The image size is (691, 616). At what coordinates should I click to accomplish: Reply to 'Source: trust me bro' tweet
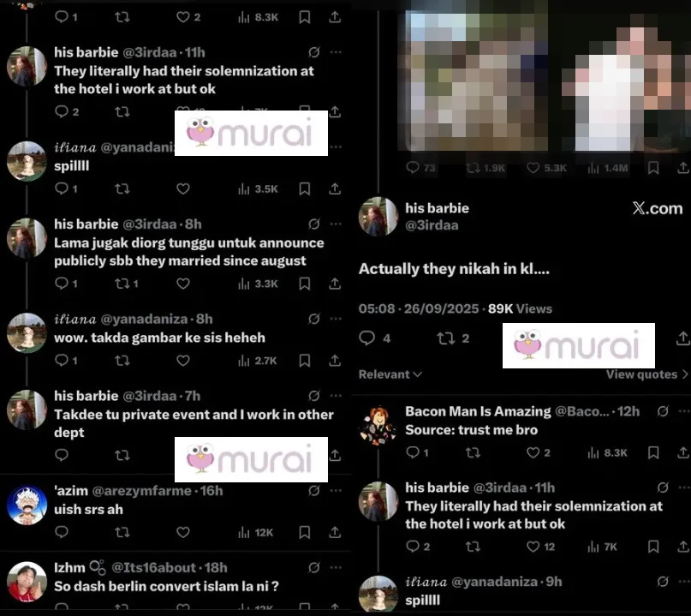(x=417, y=452)
